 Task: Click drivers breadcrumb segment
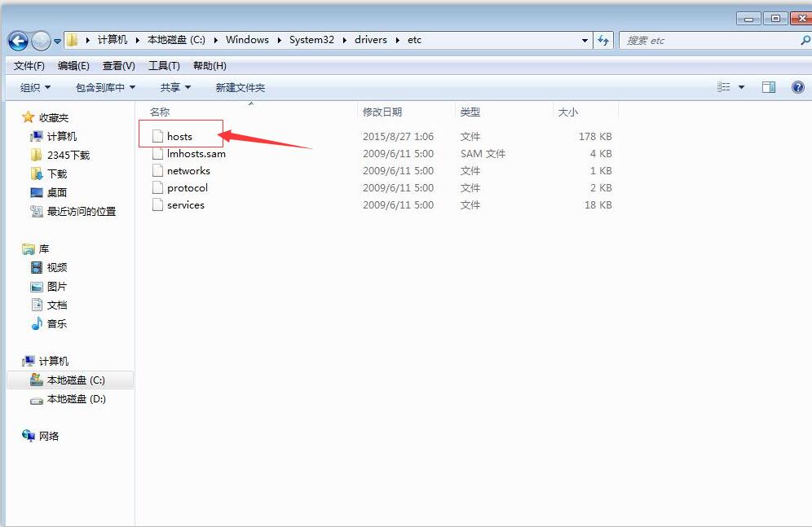(x=371, y=40)
